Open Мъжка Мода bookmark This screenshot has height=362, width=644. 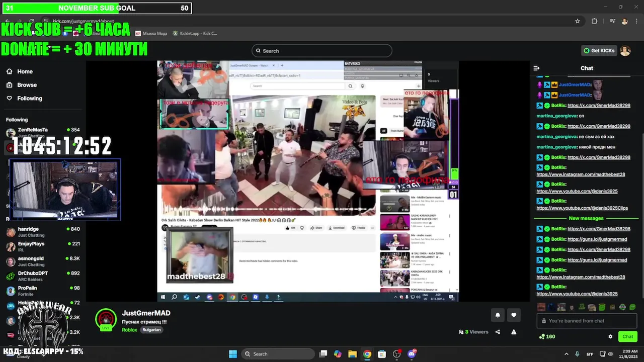click(151, 34)
